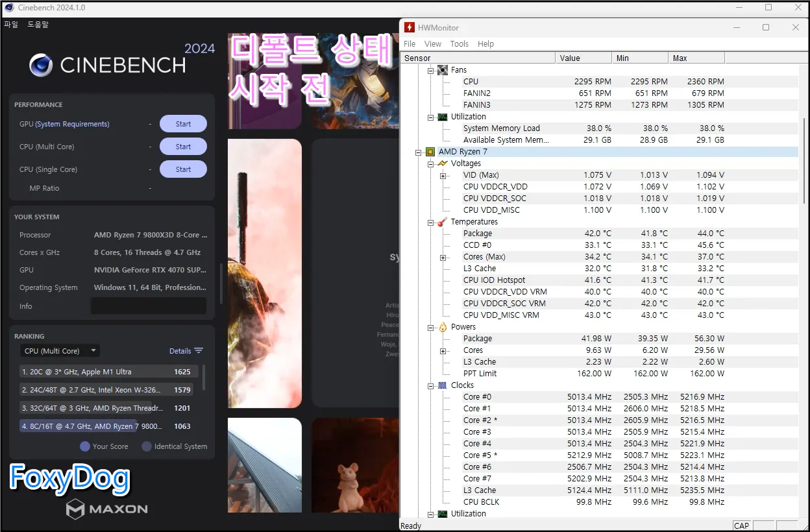Screen dimensions: 810x532
Task: Click the Your Score legend dot
Action: tap(84, 446)
